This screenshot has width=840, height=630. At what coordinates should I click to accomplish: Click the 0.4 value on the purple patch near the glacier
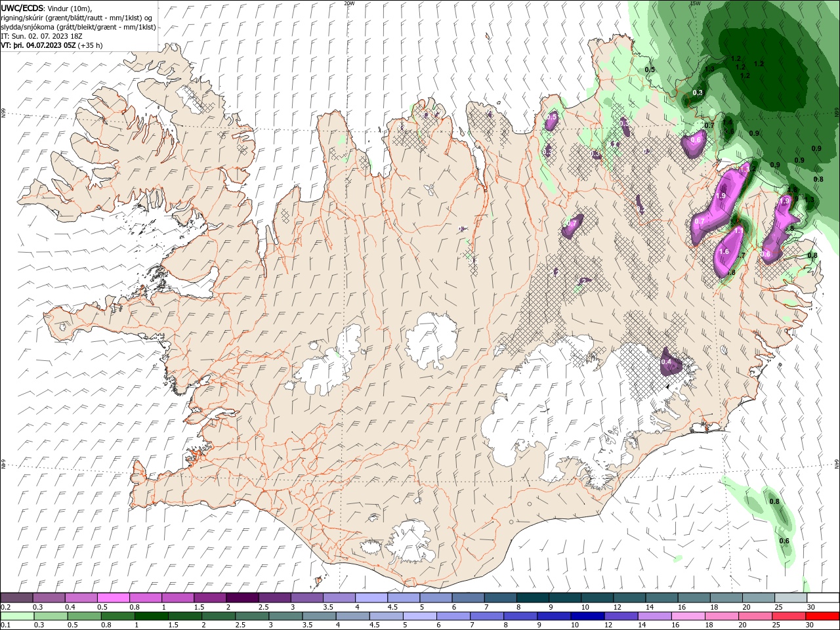point(666,362)
